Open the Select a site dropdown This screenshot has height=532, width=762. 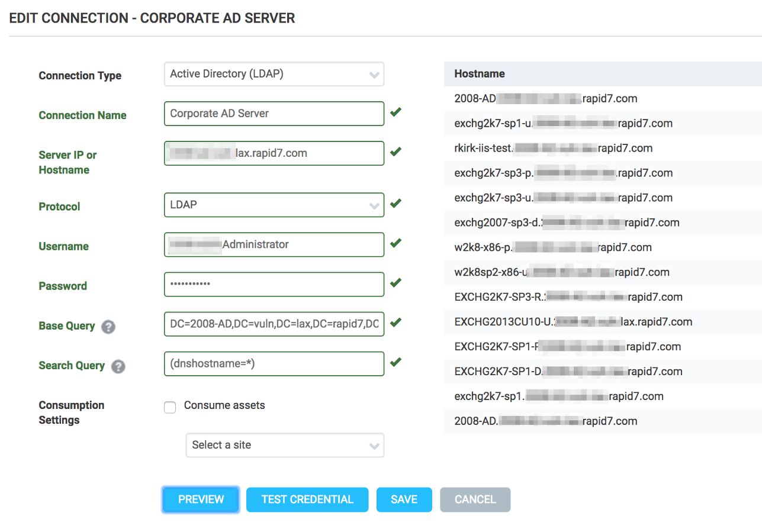pyautogui.click(x=284, y=446)
